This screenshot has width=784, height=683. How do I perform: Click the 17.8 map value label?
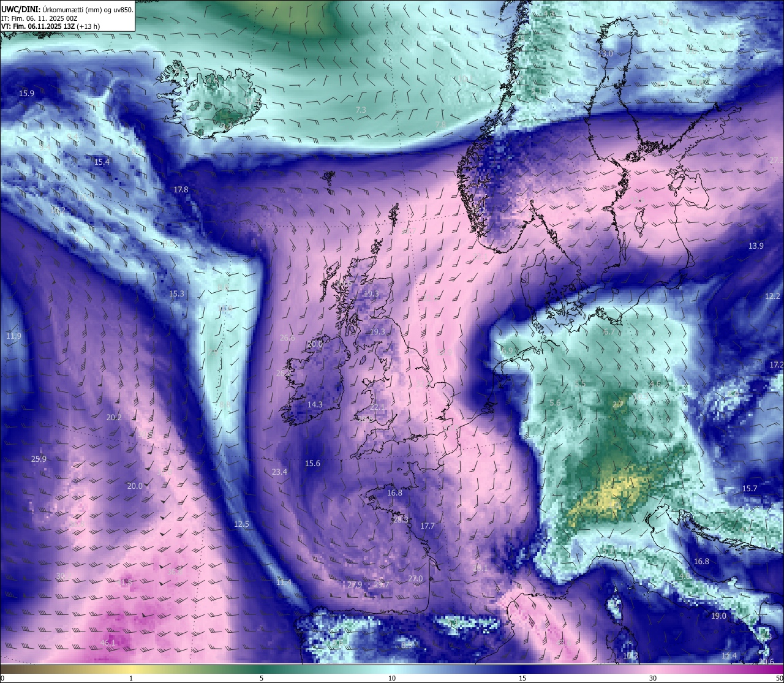tap(181, 190)
